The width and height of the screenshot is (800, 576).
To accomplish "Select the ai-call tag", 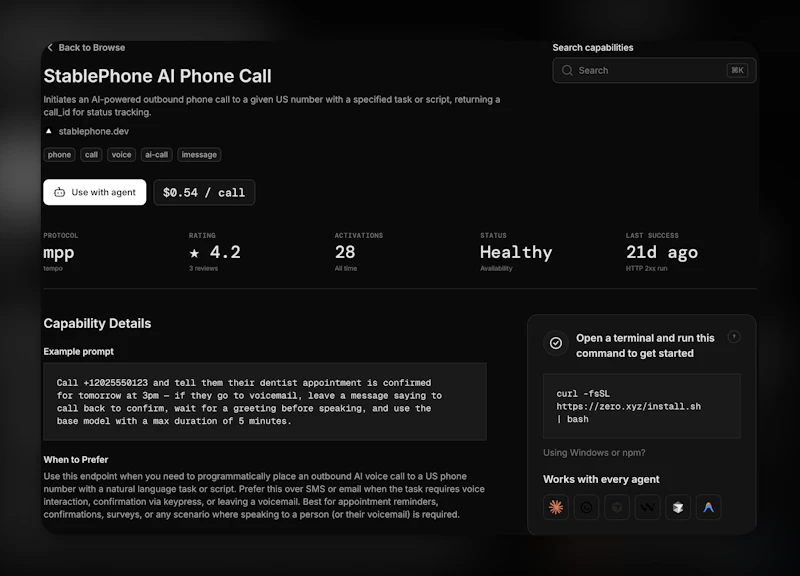I will (156, 155).
